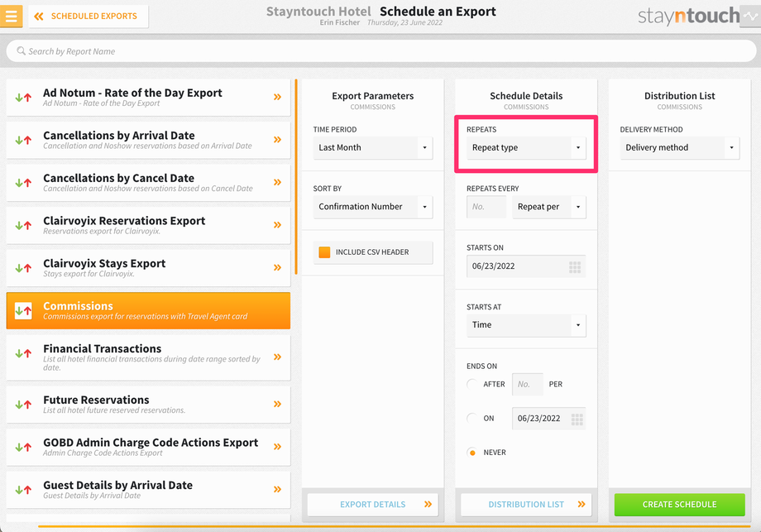
Task: Select Clairvoyix Stays Export report
Action: pyautogui.click(x=148, y=268)
